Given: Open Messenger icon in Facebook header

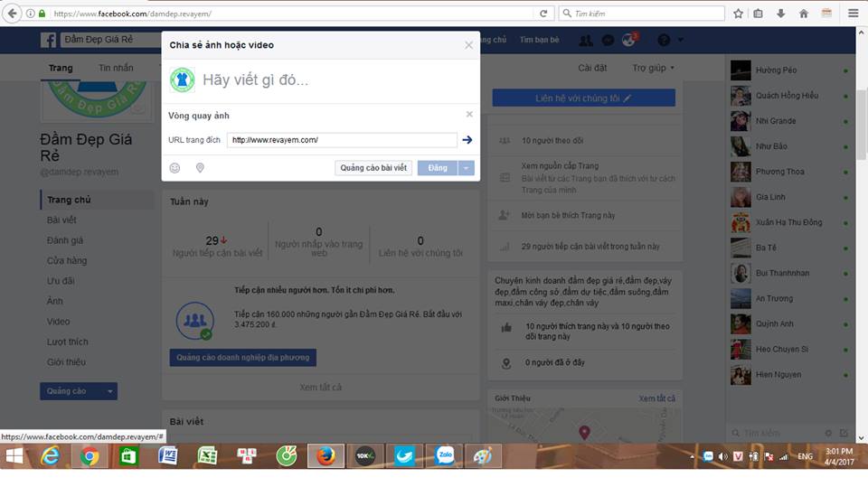Looking at the screenshot, I should point(608,40).
